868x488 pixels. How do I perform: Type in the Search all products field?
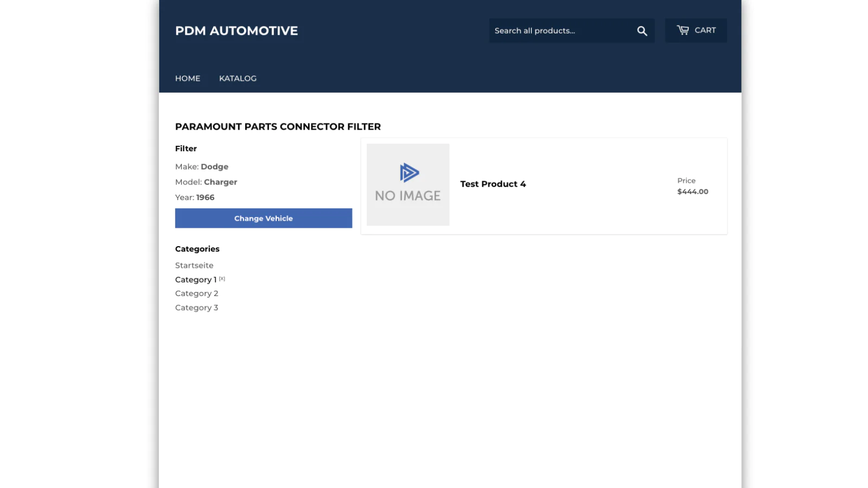[560, 31]
